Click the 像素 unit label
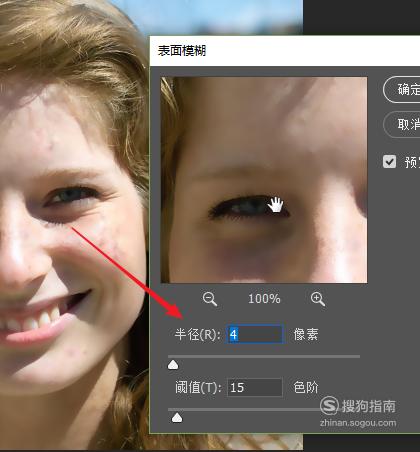The image size is (420, 452). 306,334
